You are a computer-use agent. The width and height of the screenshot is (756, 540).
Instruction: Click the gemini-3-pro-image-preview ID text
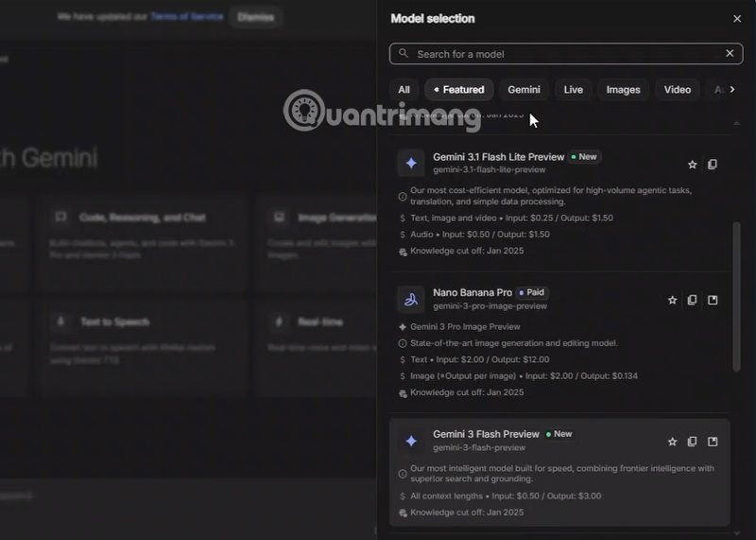[490, 306]
